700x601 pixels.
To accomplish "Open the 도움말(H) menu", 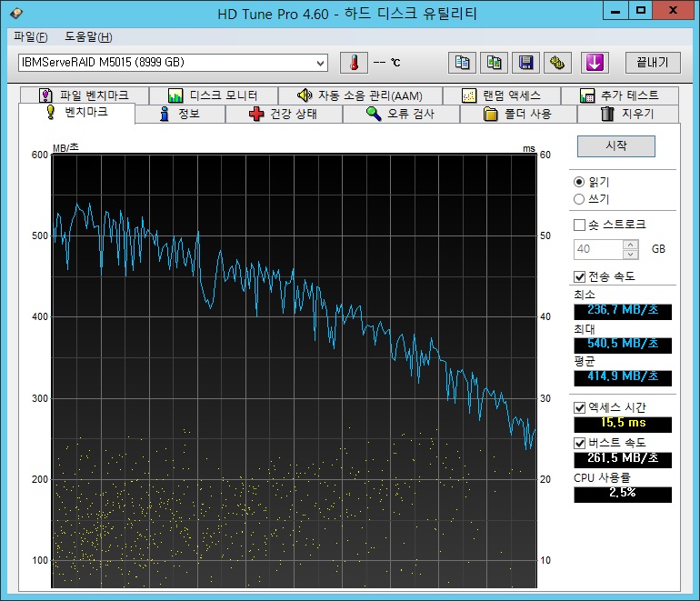I will (x=88, y=36).
